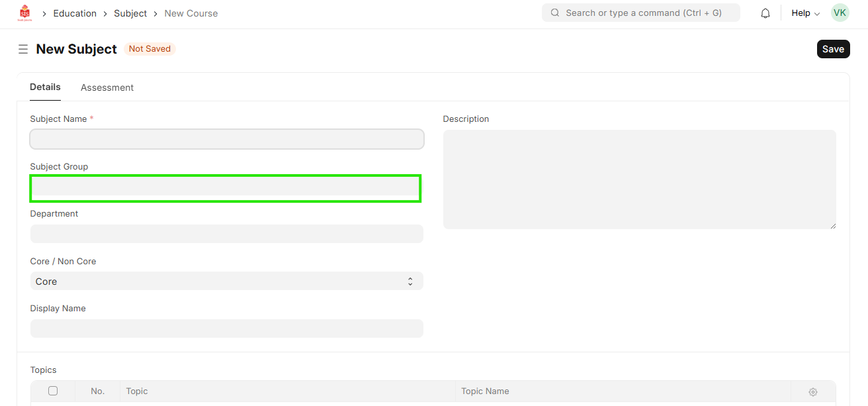This screenshot has height=406, width=868.
Task: Toggle the sidebar hamburger menu icon
Action: coord(23,49)
